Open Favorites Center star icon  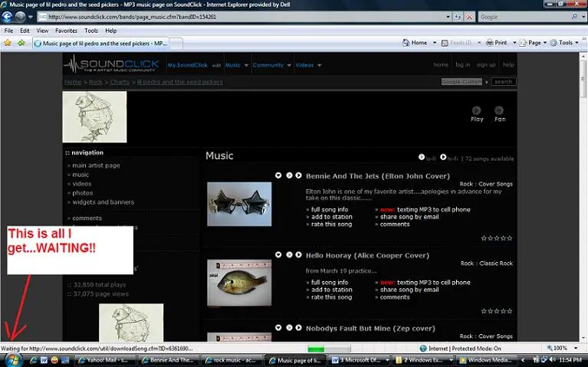coord(8,43)
